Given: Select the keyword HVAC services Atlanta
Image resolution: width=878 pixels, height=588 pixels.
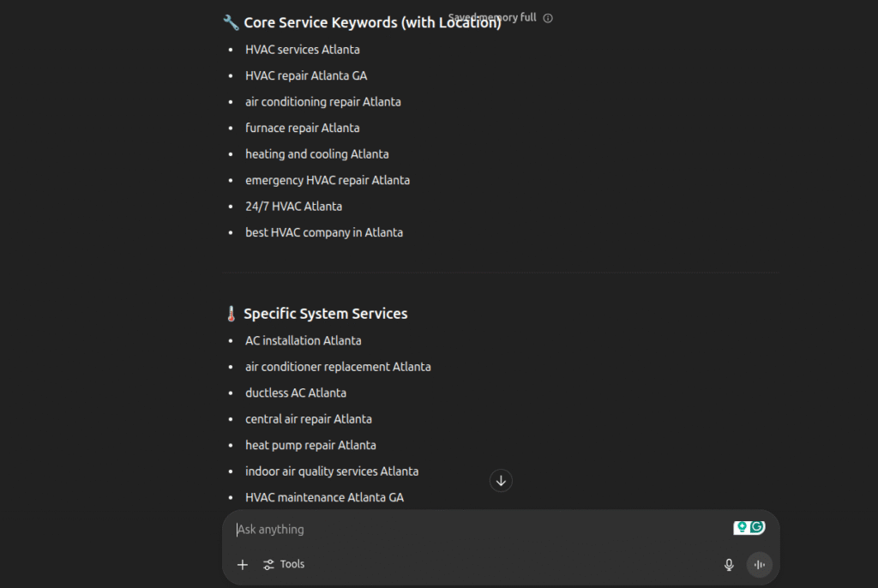Looking at the screenshot, I should [302, 49].
